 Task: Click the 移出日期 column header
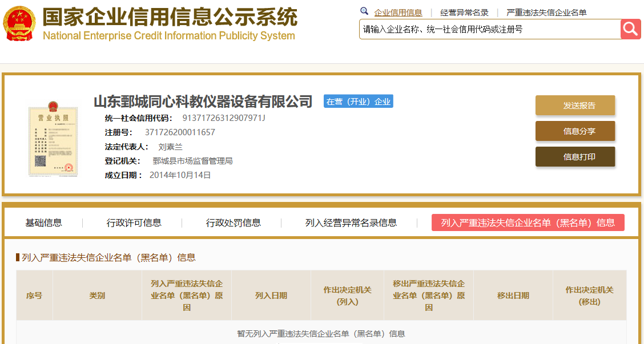pyautogui.click(x=513, y=296)
